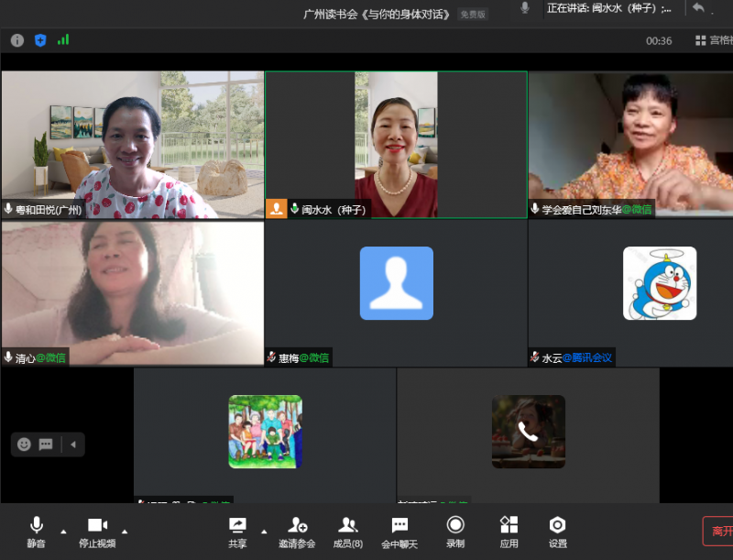
Task: Stop the camera video (停止视频)
Action: 97,531
